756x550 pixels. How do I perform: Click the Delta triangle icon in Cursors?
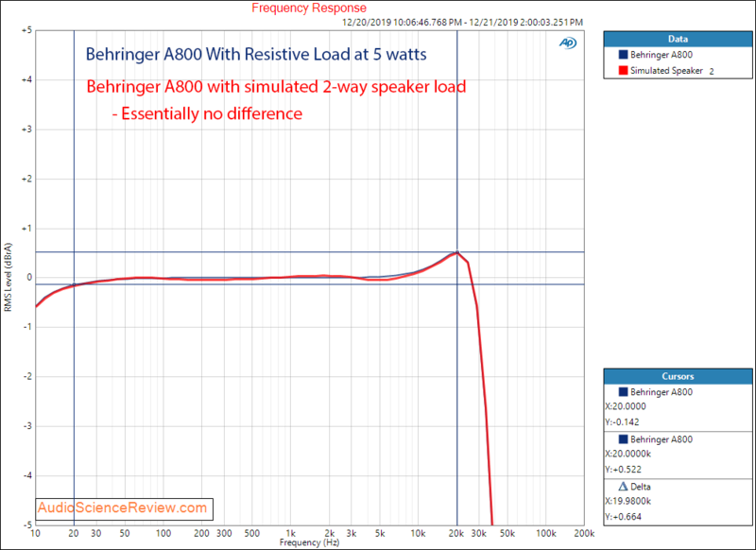coord(624,484)
